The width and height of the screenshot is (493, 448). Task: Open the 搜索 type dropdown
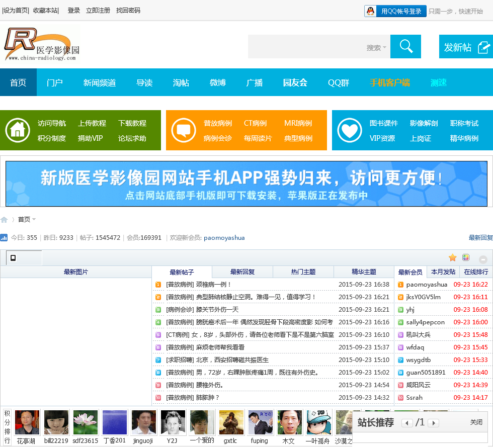pos(376,48)
